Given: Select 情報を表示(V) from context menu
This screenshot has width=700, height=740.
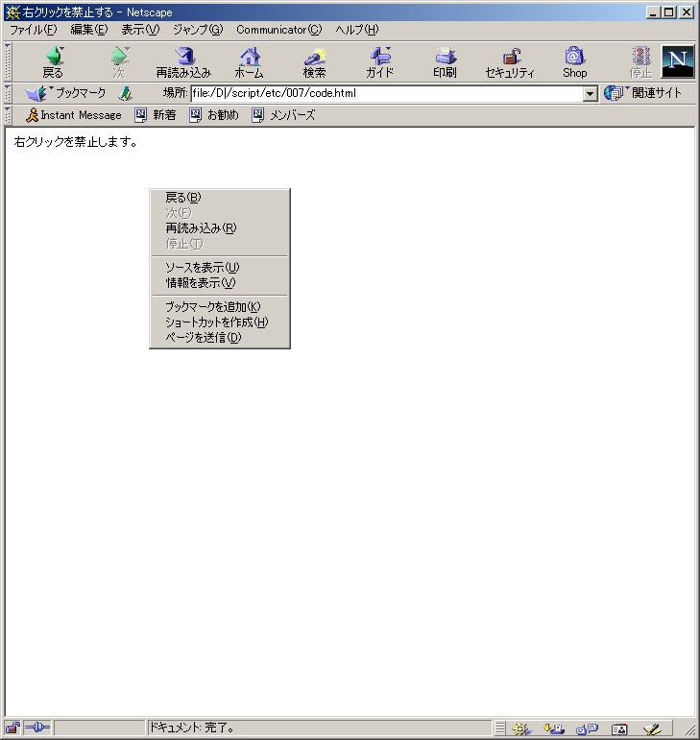Looking at the screenshot, I should [220, 283].
